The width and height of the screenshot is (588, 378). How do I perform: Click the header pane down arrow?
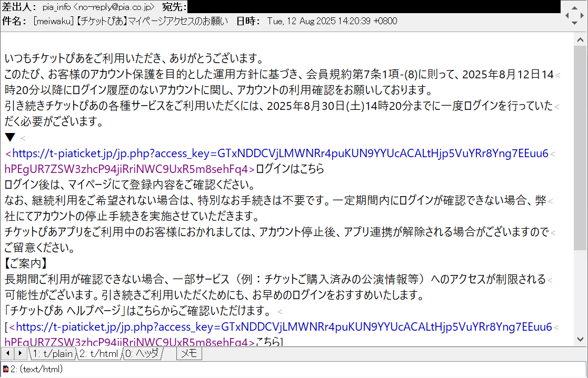point(574,23)
